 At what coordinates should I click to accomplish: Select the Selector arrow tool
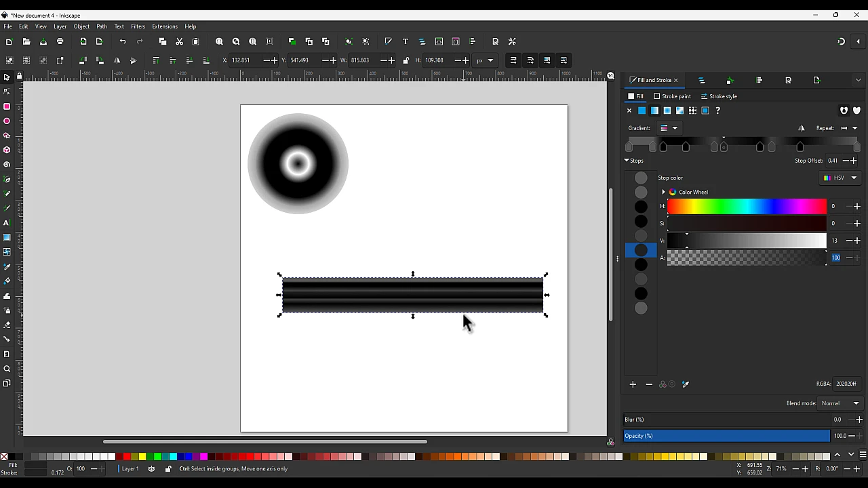(7, 77)
